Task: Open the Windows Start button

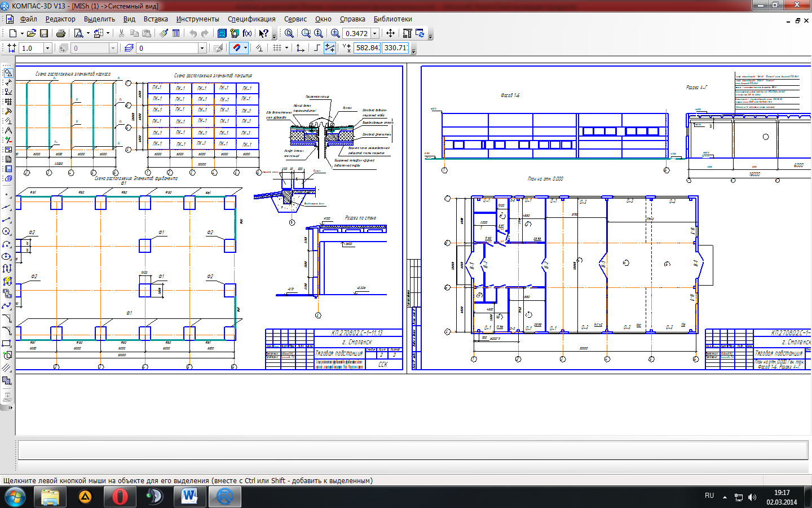Action: pos(15,497)
